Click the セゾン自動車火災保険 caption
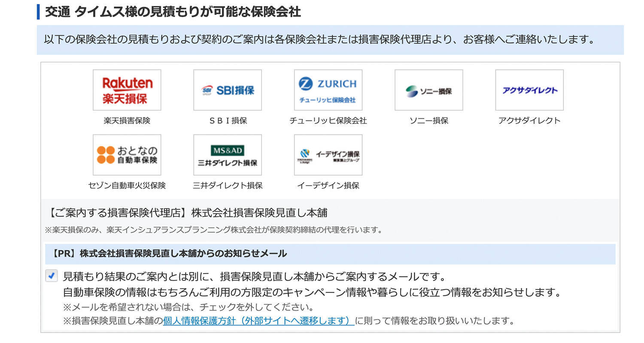Image resolution: width=644 pixels, height=343 pixels. click(x=127, y=186)
